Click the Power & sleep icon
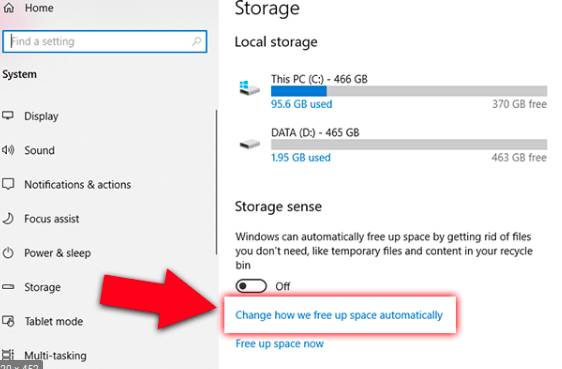 click(8, 253)
